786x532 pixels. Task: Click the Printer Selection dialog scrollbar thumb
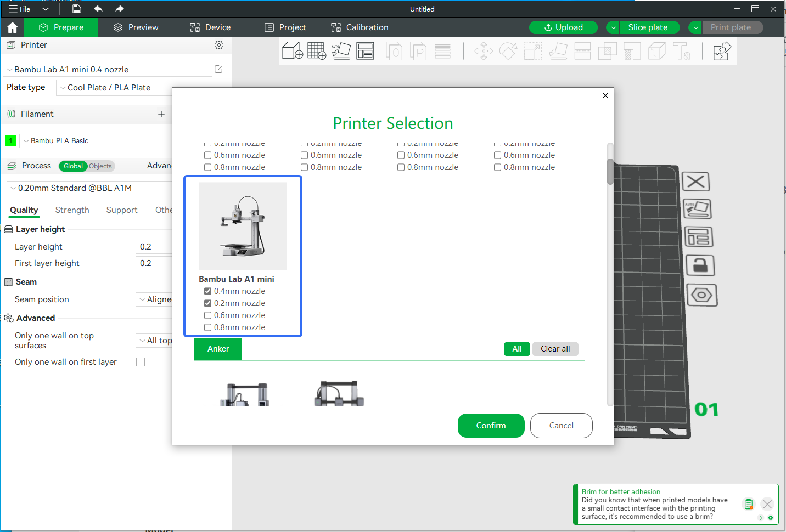coord(610,172)
